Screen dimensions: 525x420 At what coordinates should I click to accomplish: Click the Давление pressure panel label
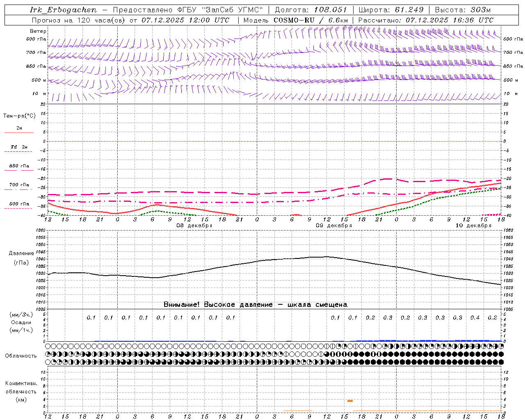point(21,253)
